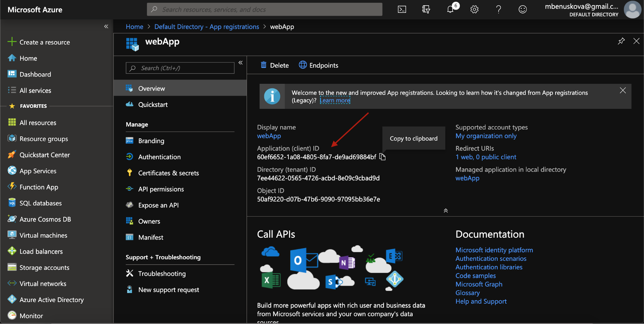Collapse the webApp menu panel
Viewport: 644px width, 324px height.
point(240,62)
